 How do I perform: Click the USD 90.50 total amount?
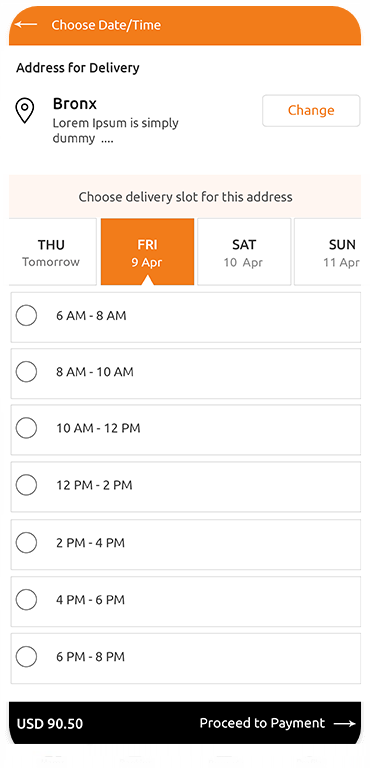coord(50,723)
